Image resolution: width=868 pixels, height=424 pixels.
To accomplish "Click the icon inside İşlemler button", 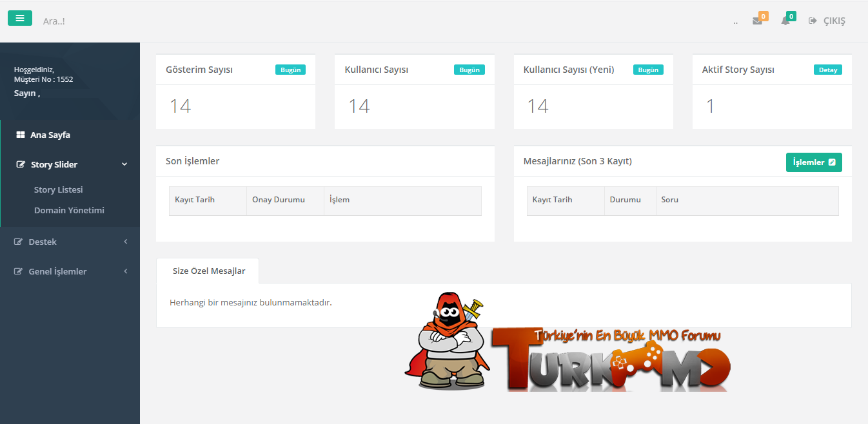I will click(832, 162).
